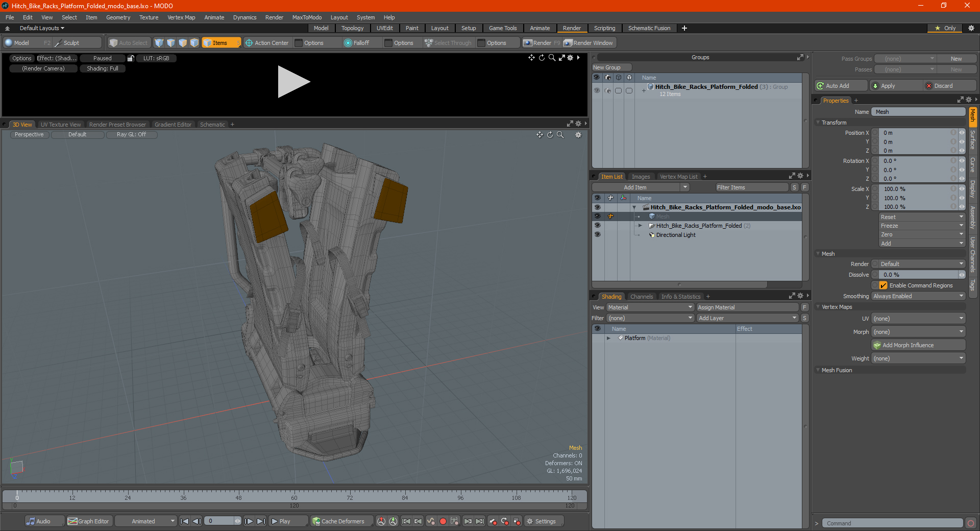Open the Smoothing dropdown
The height and width of the screenshot is (531, 980).
[x=918, y=296]
